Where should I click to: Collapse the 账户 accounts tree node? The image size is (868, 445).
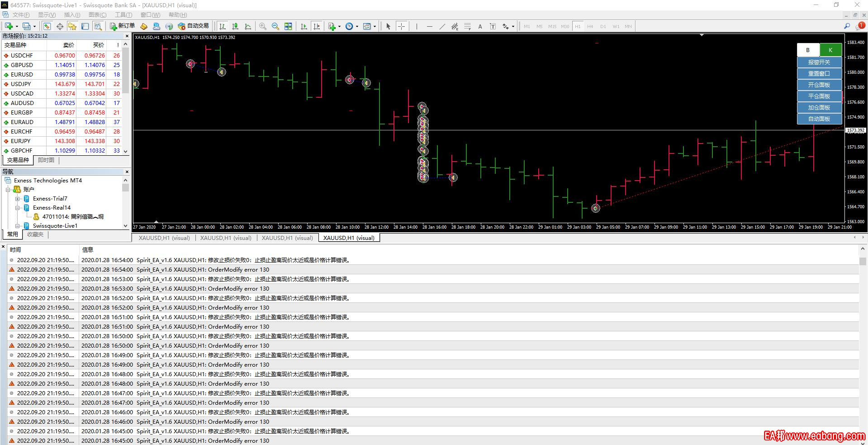(8, 190)
